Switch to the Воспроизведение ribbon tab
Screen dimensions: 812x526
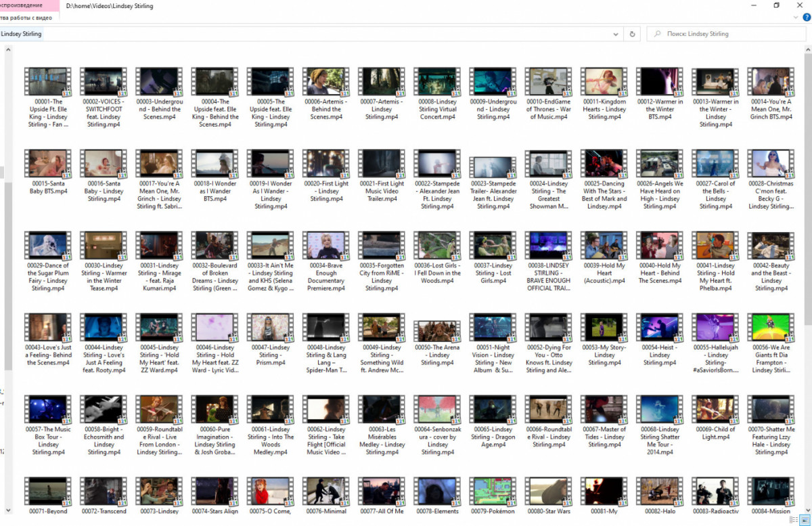click(26, 5)
